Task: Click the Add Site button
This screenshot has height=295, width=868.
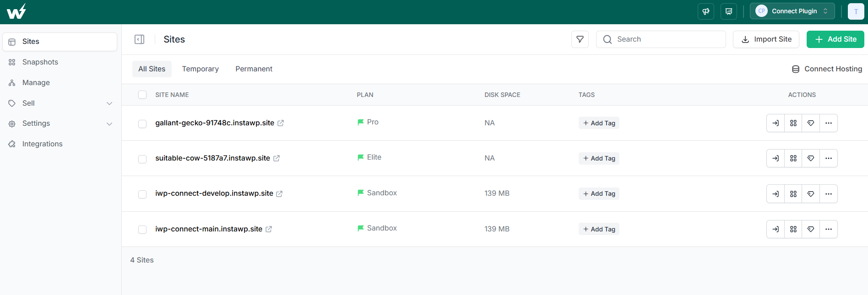Action: [835, 39]
